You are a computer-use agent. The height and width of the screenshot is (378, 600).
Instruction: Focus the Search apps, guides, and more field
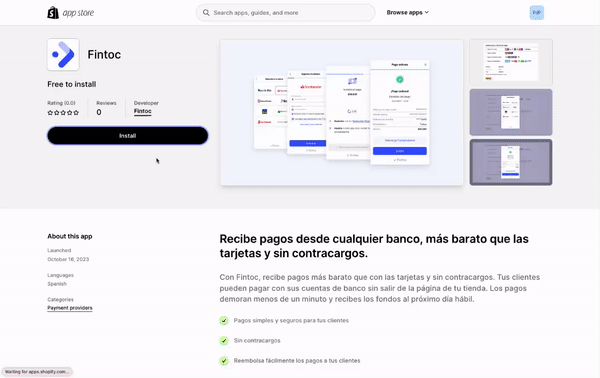click(285, 13)
